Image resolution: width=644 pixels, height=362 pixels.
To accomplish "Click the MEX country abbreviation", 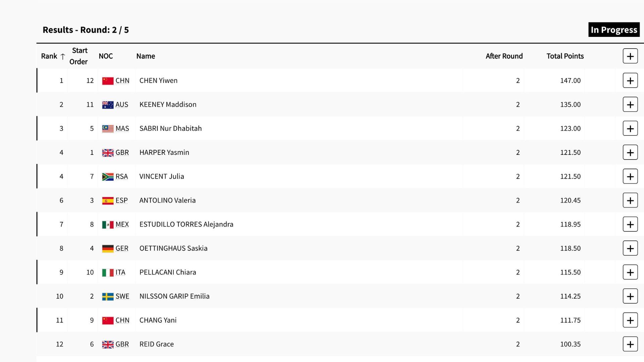I will pyautogui.click(x=122, y=225).
